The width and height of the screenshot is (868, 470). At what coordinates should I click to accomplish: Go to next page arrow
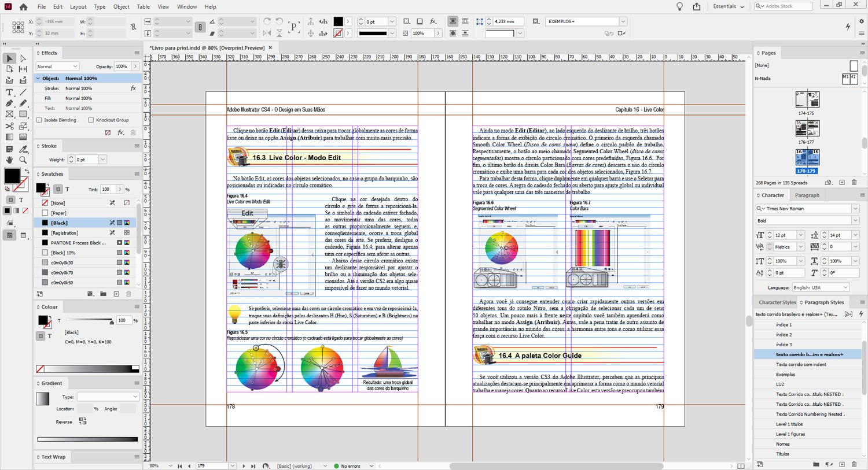(x=244, y=466)
